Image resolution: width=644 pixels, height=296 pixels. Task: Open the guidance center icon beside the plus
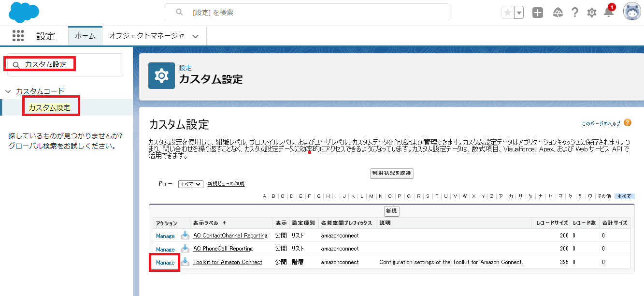pos(558,13)
